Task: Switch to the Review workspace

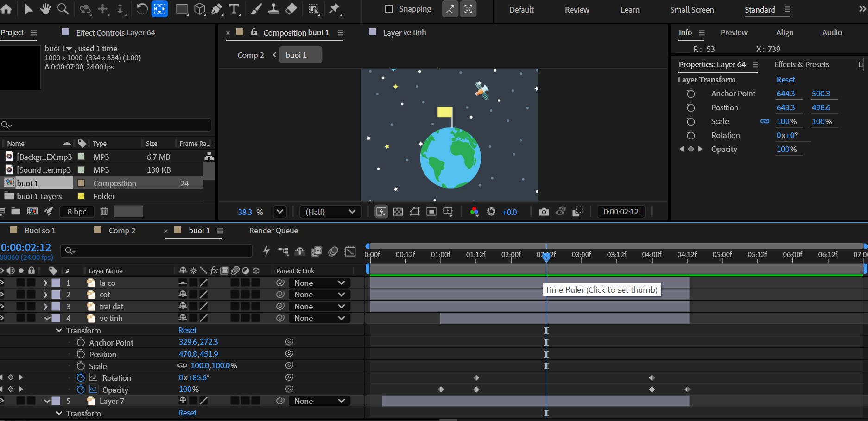Action: [x=577, y=10]
